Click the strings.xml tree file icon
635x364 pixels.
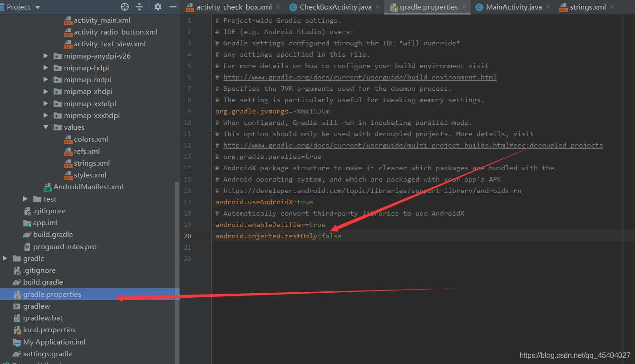pos(68,163)
